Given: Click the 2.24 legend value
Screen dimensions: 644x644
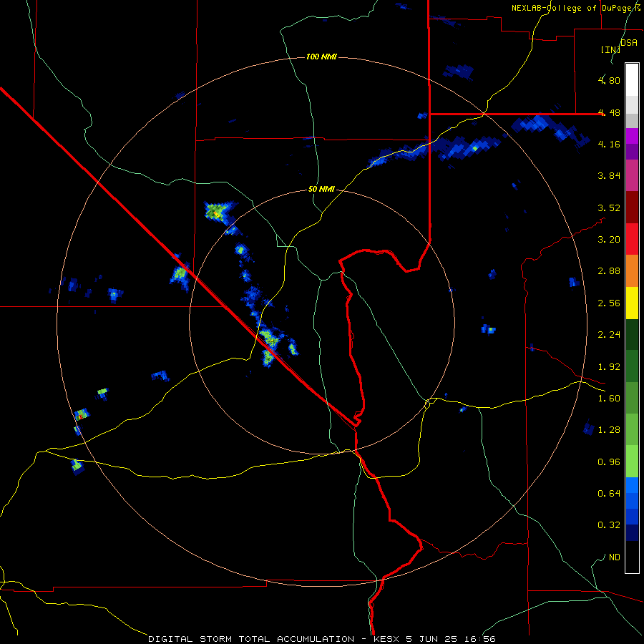Looking at the screenshot, I should (609, 335).
